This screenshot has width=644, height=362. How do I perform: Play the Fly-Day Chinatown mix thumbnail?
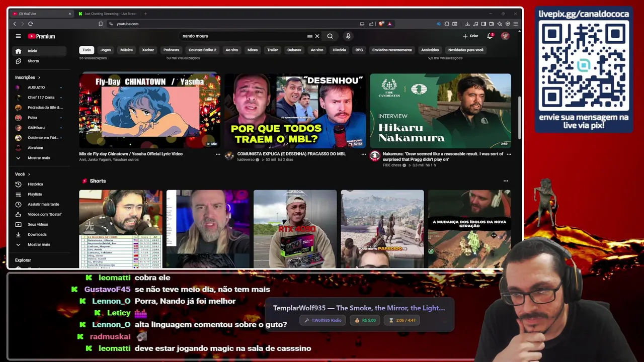coord(149,111)
